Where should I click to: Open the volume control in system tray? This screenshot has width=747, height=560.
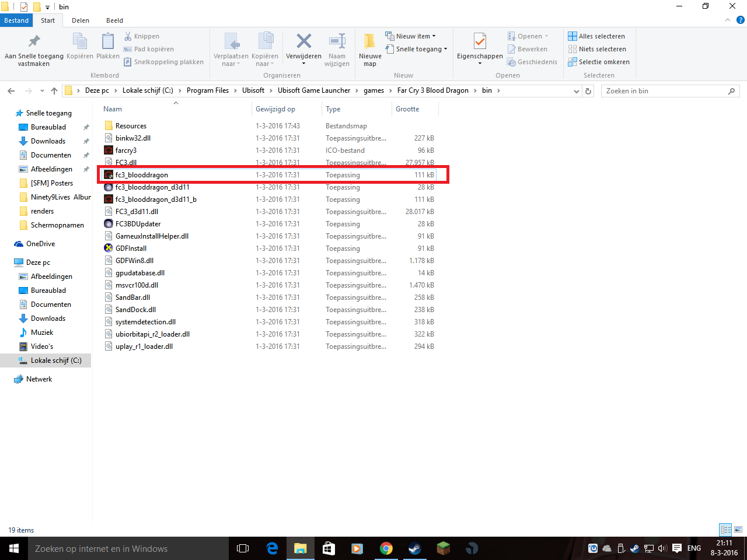662,548
